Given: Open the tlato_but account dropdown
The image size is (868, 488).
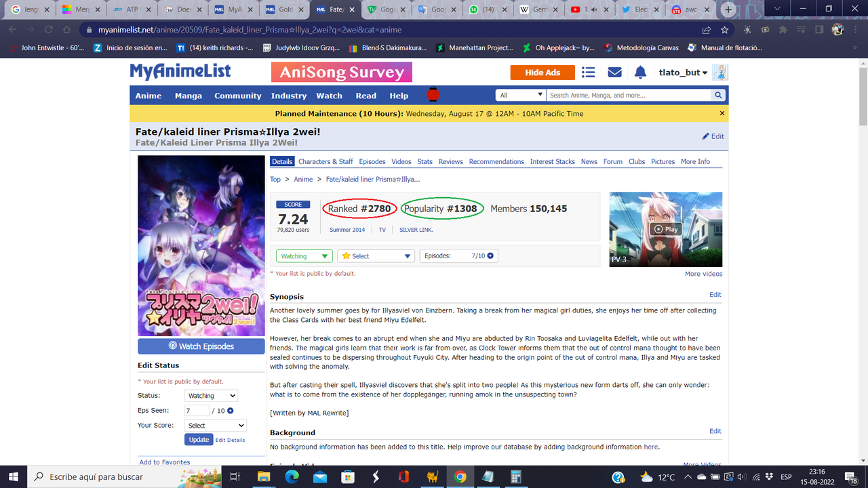Looking at the screenshot, I should click(682, 72).
